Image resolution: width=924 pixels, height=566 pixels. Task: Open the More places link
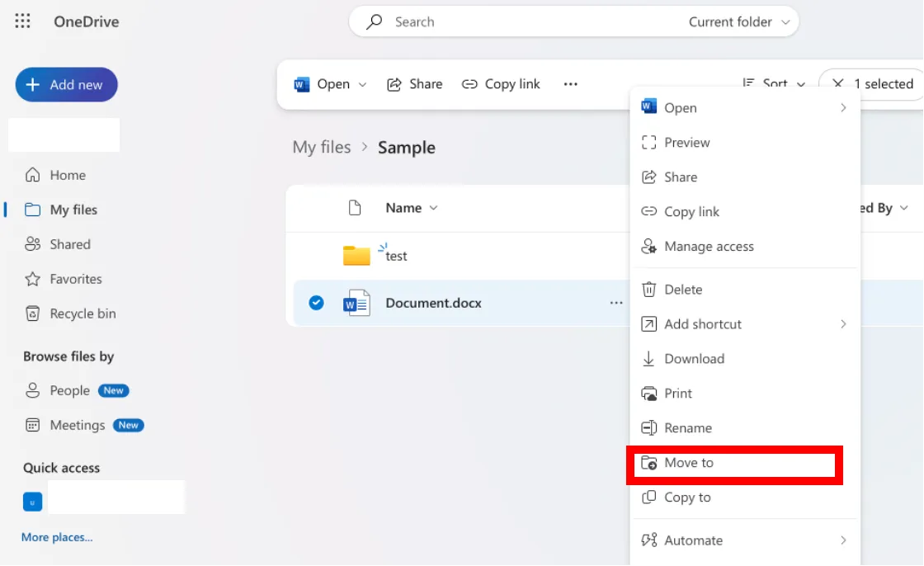pos(57,537)
